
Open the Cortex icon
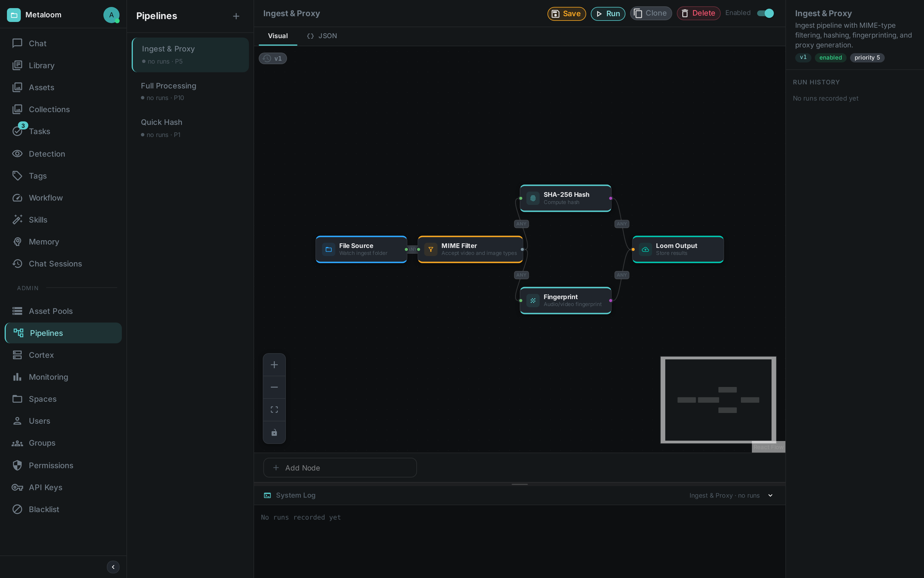[17, 355]
